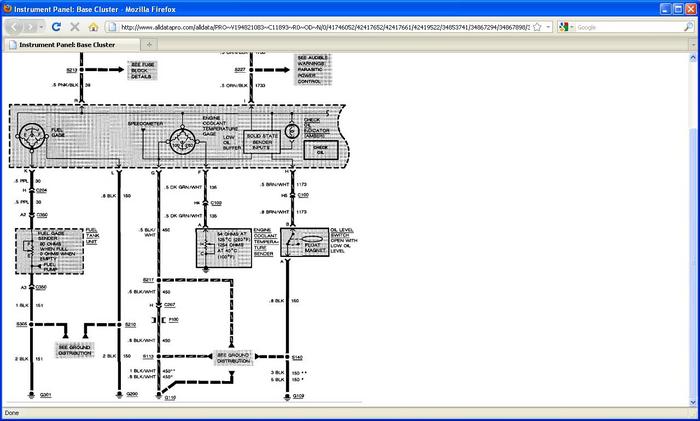This screenshot has width=700, height=421.
Task: Click the Forward arrow navigation button
Action: coord(30,27)
